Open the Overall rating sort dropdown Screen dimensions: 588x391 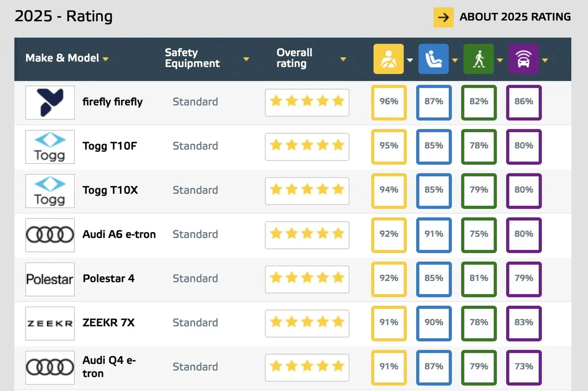pyautogui.click(x=343, y=59)
